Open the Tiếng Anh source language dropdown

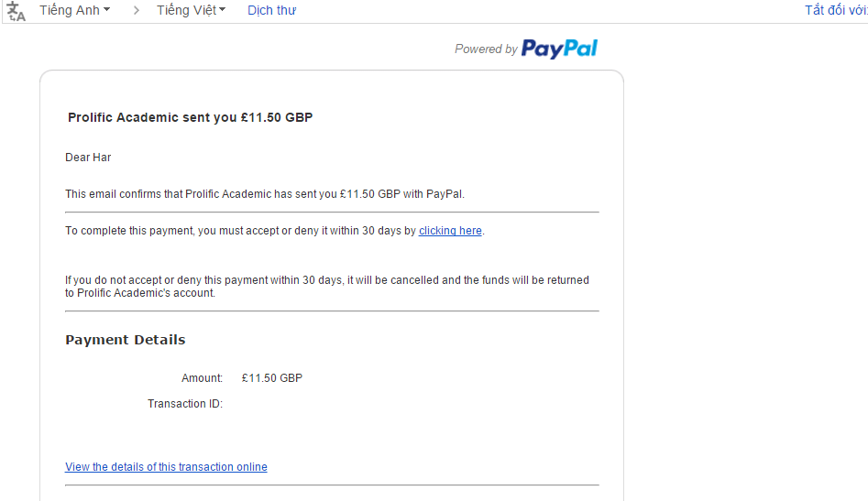tap(74, 10)
